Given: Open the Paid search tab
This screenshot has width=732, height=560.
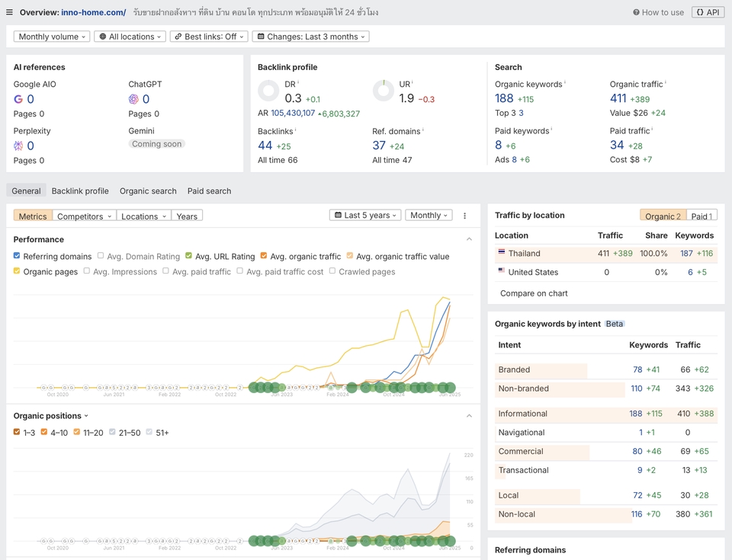Looking at the screenshot, I should pos(209,190).
